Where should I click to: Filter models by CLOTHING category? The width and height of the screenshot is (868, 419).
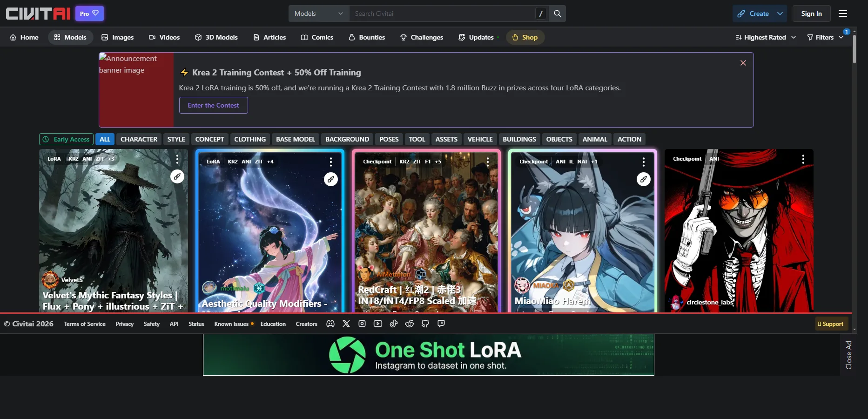tap(250, 139)
